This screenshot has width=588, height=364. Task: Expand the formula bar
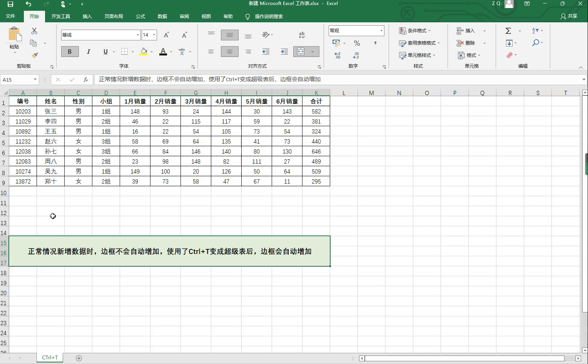click(584, 80)
